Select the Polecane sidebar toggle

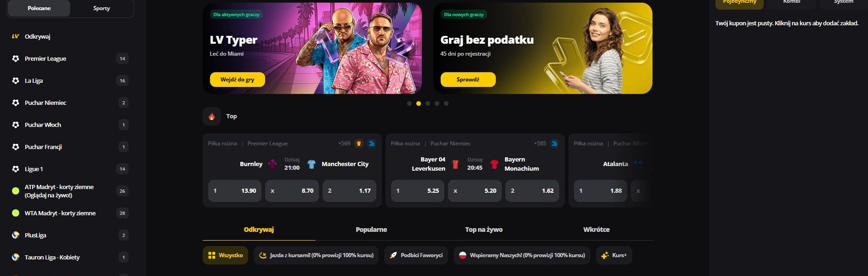[x=39, y=8]
